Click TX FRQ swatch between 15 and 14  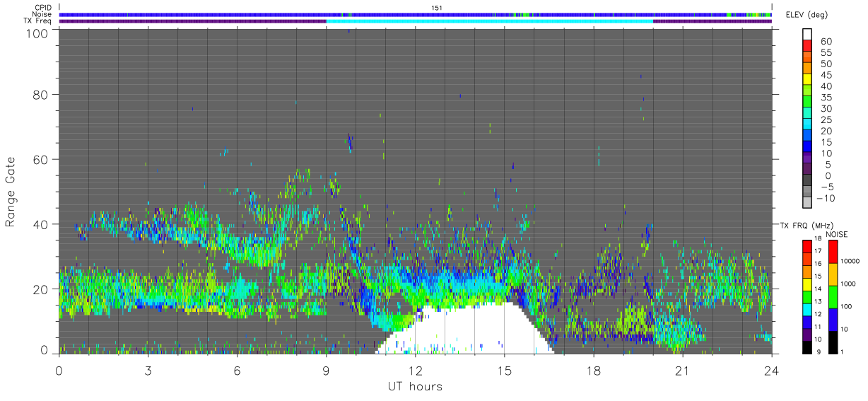coord(807,283)
